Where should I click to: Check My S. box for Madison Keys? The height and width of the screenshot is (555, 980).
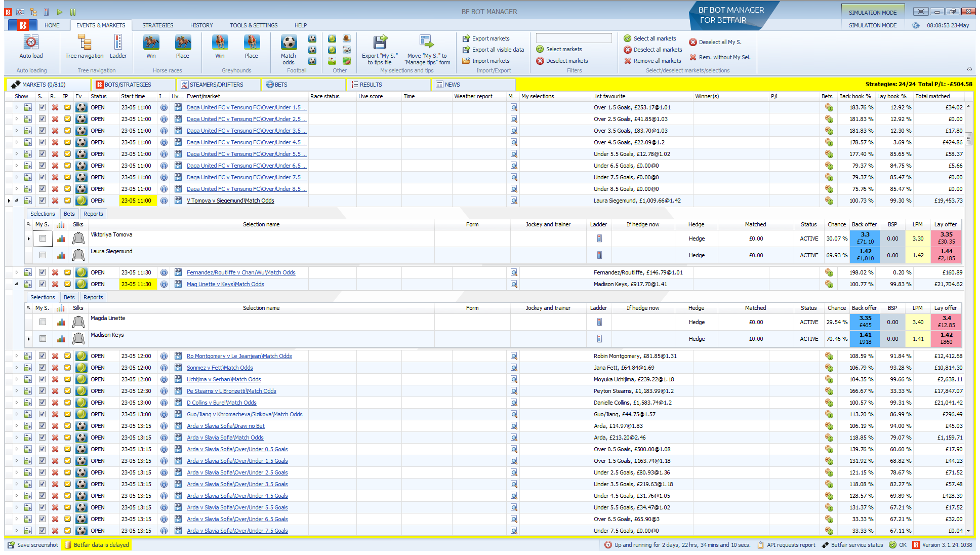click(43, 339)
